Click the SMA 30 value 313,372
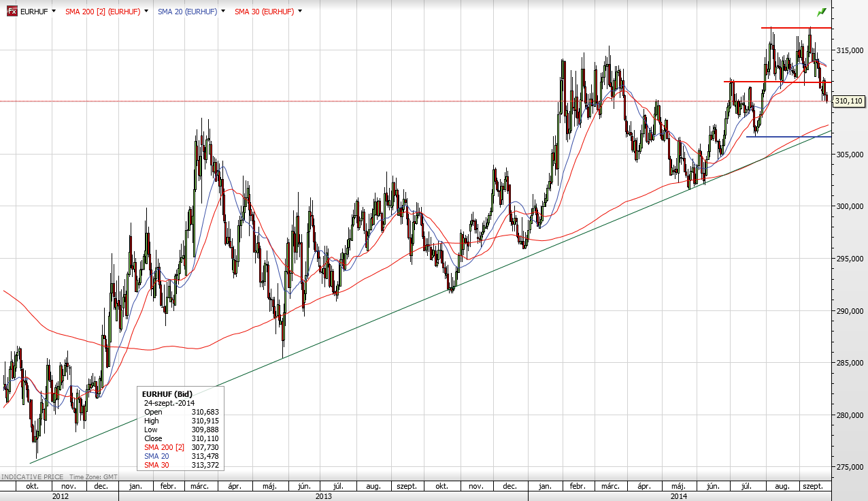The image size is (868, 501). (x=205, y=465)
